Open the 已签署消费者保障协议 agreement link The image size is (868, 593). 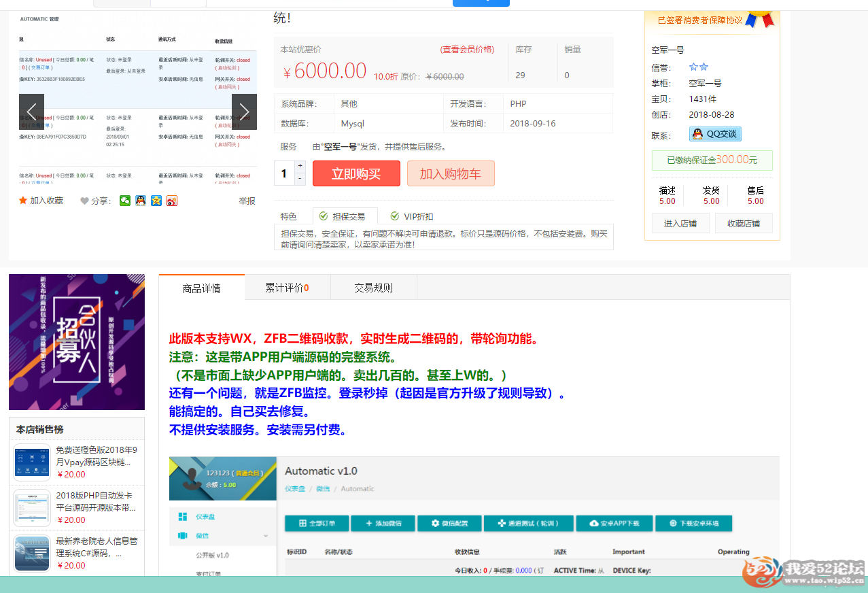point(700,20)
